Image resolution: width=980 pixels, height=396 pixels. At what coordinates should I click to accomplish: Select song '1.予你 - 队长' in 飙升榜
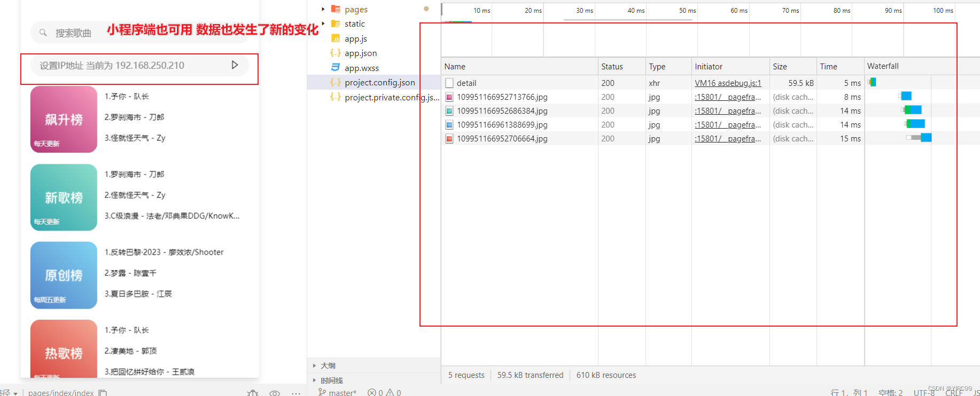tap(127, 96)
